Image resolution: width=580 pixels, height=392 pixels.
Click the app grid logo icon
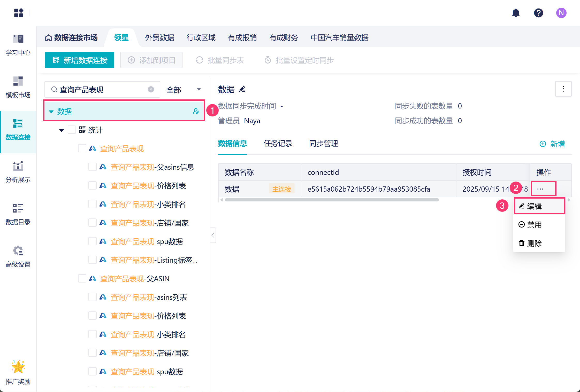pyautogui.click(x=19, y=13)
